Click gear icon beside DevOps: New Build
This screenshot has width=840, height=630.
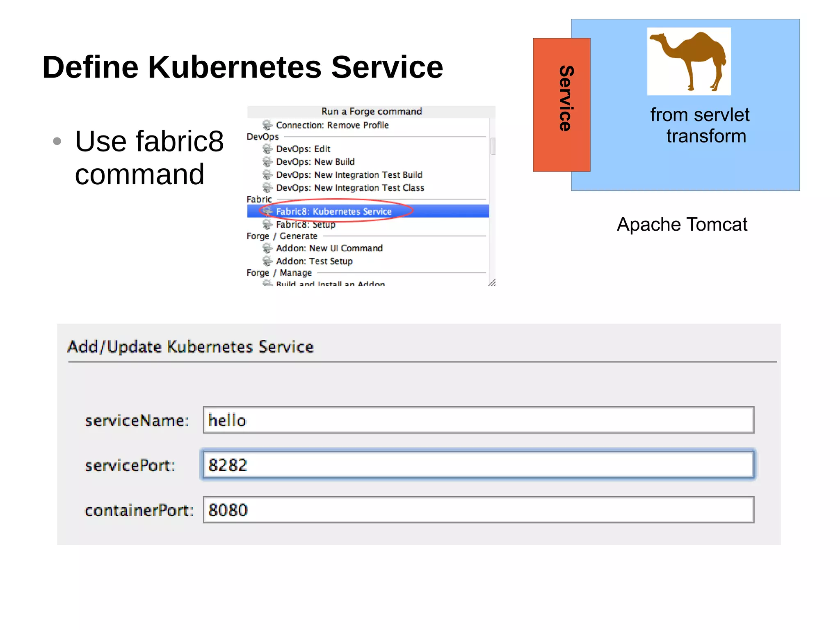(267, 162)
